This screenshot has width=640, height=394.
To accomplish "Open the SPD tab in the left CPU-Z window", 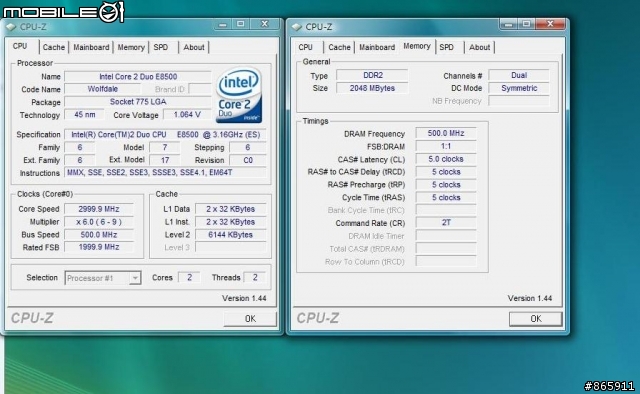I will [161, 47].
